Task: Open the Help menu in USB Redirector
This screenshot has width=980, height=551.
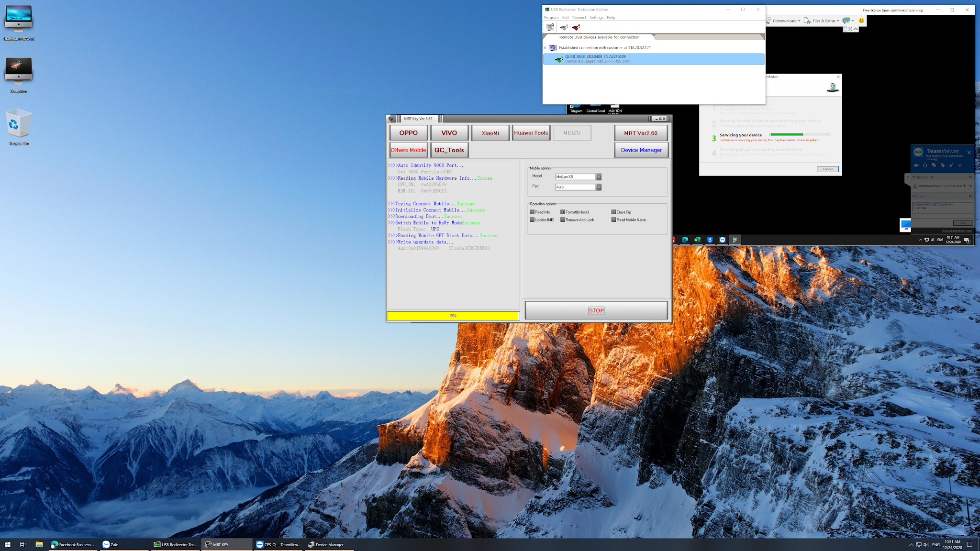Action: [611, 18]
